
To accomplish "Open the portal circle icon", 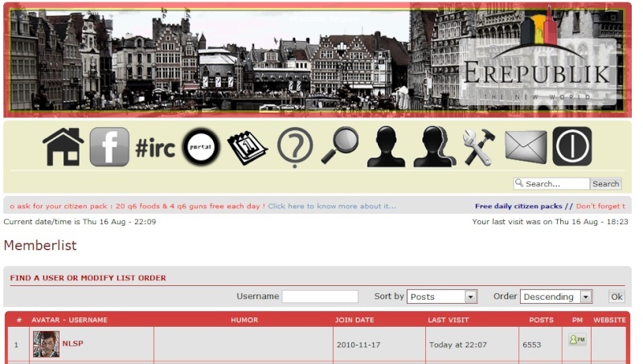I will point(201,147).
